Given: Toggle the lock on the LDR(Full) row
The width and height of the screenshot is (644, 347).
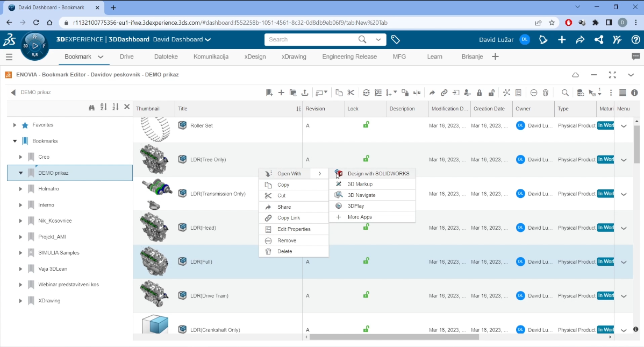Looking at the screenshot, I should [x=366, y=261].
